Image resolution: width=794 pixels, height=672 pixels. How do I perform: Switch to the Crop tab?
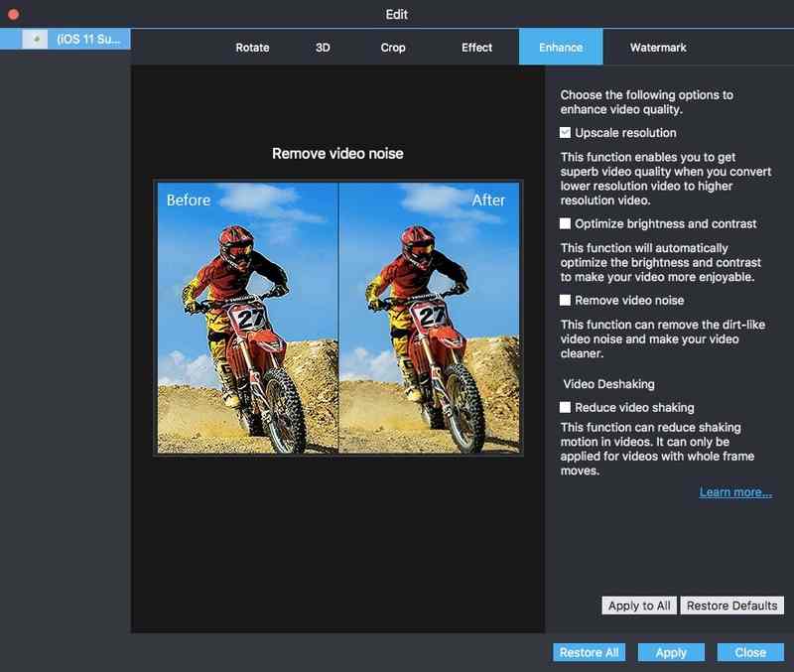tap(392, 46)
